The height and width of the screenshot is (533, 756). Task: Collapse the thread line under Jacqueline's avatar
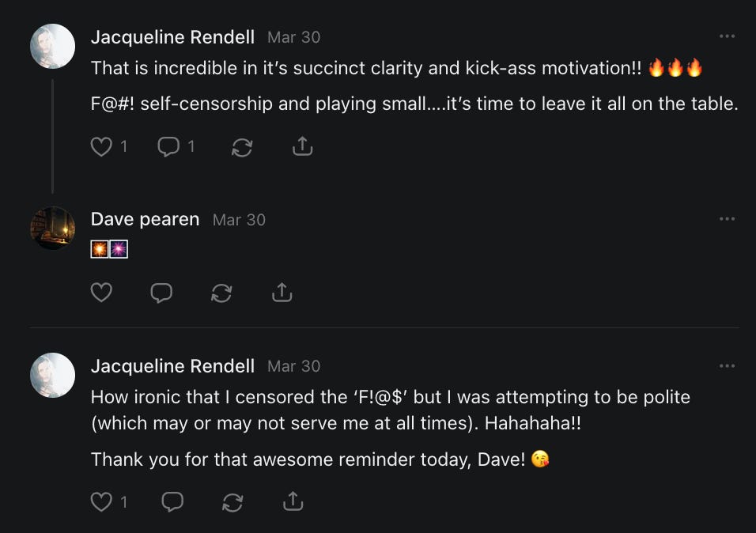(53, 136)
